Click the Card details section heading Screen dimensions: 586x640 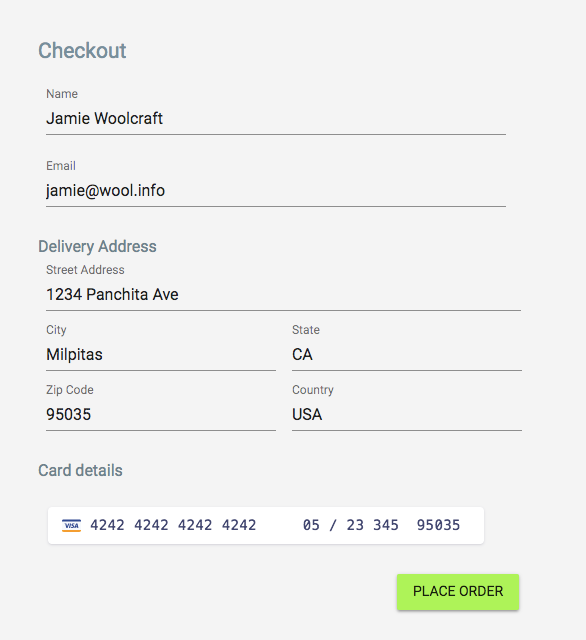(80, 471)
